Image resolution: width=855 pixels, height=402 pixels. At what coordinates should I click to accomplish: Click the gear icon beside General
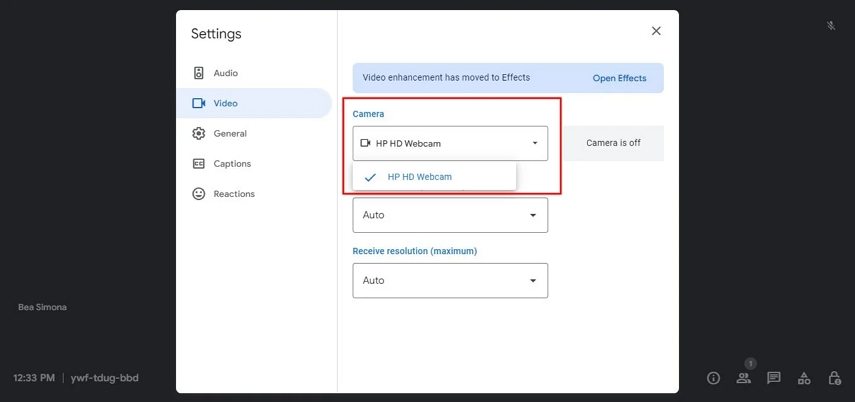point(199,133)
